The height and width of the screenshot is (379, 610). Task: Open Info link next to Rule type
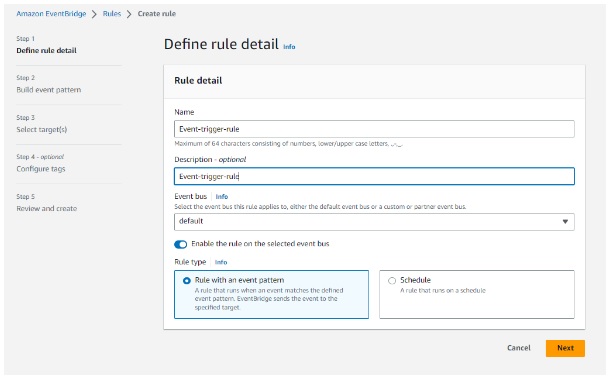(221, 262)
